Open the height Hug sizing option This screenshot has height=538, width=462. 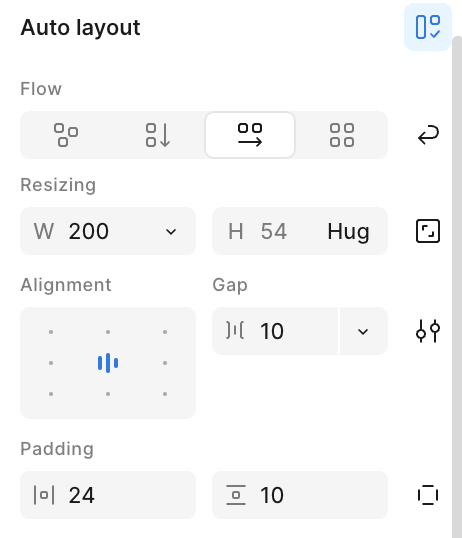[x=348, y=231]
